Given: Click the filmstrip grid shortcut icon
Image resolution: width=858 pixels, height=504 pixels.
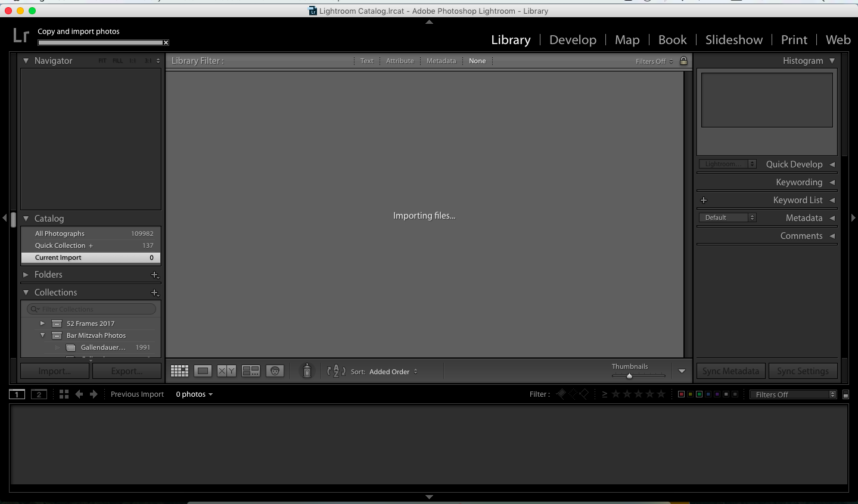Looking at the screenshot, I should (x=64, y=394).
